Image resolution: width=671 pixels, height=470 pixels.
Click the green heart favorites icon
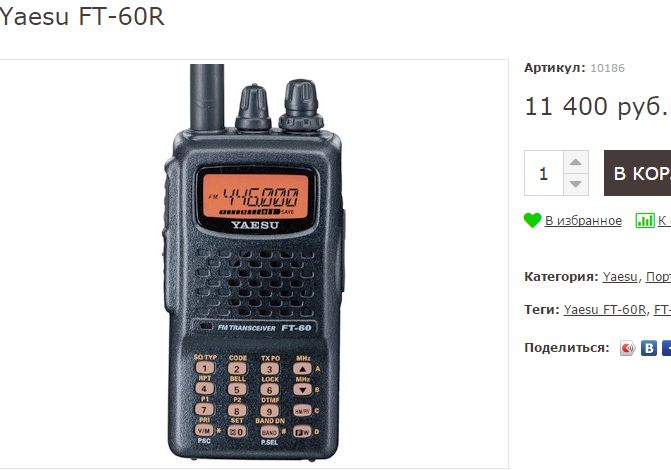(532, 220)
